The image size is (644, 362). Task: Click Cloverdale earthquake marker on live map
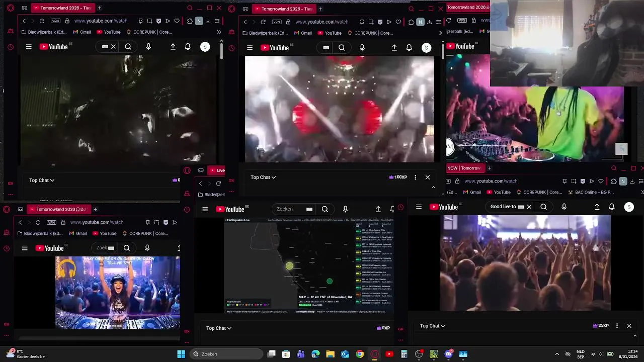coord(289,266)
